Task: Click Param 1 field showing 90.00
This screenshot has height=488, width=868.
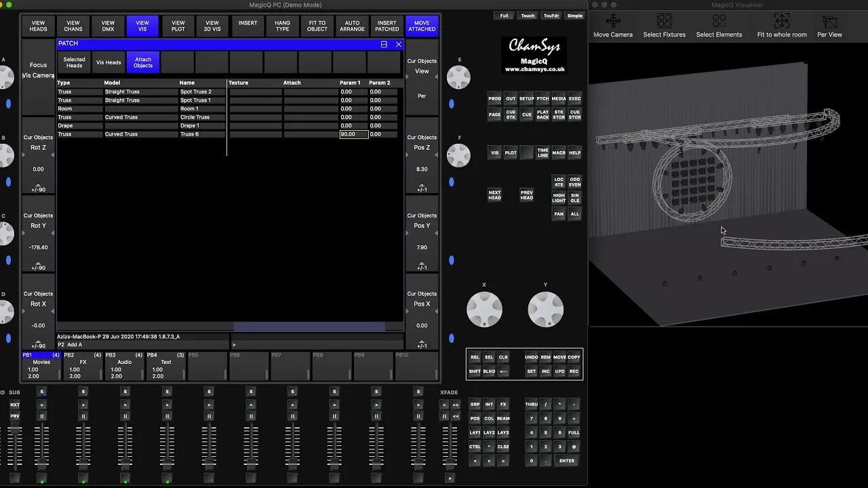Action: point(353,134)
